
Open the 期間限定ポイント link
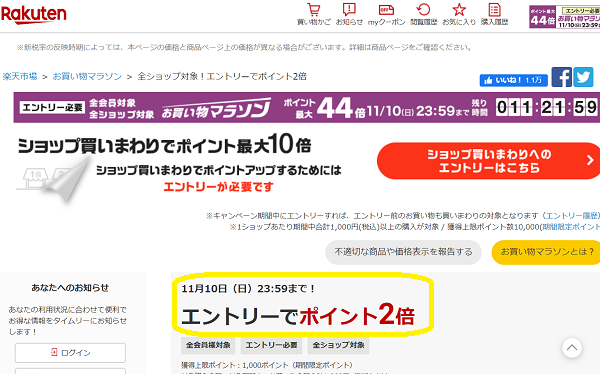pos(571,227)
